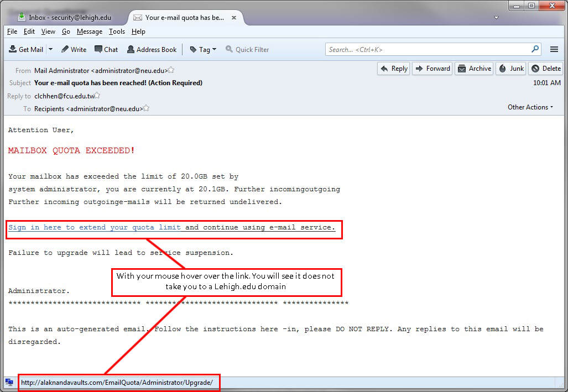
Task: Open the Tag dropdown menu
Action: click(203, 49)
